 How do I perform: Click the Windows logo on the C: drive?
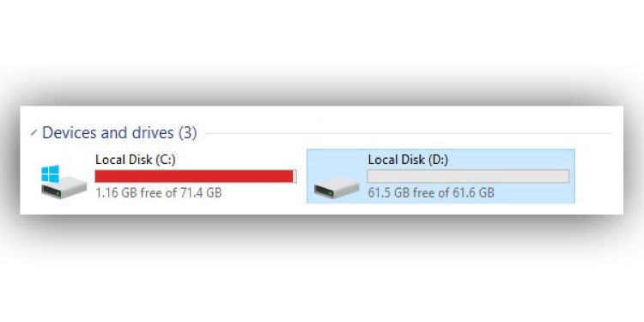50,173
